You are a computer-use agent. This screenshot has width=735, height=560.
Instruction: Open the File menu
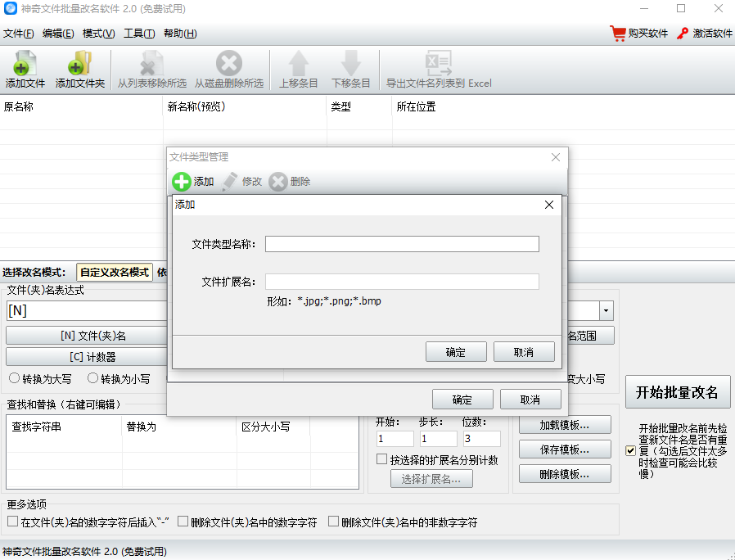click(19, 34)
